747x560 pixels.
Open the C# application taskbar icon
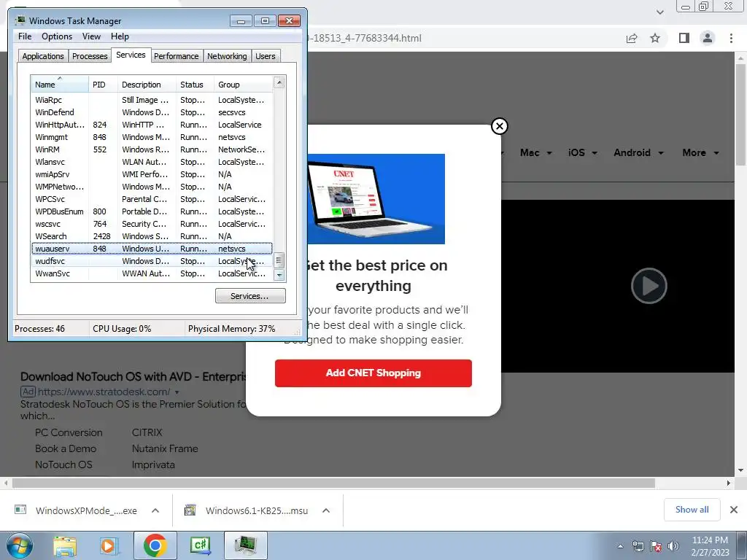tap(200, 545)
